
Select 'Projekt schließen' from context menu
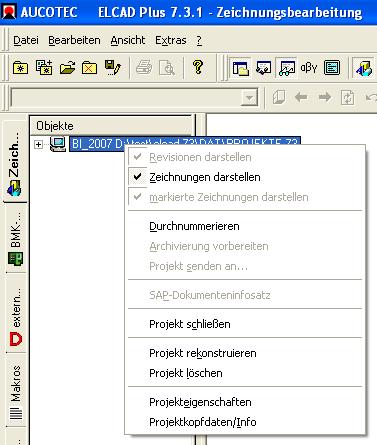[x=245, y=324]
